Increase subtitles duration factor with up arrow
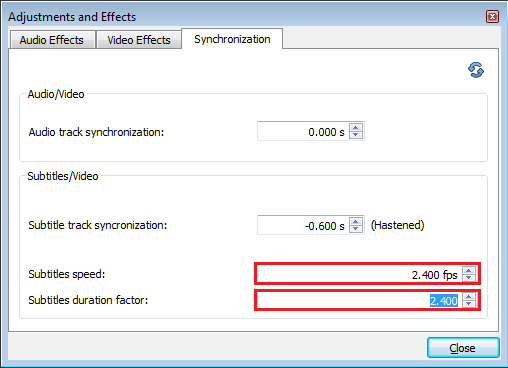 (x=469, y=296)
